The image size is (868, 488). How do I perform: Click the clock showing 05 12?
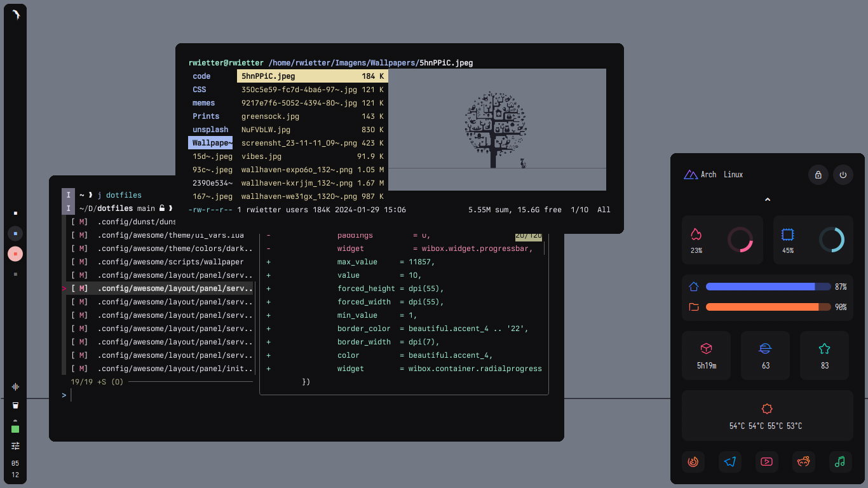click(x=15, y=469)
